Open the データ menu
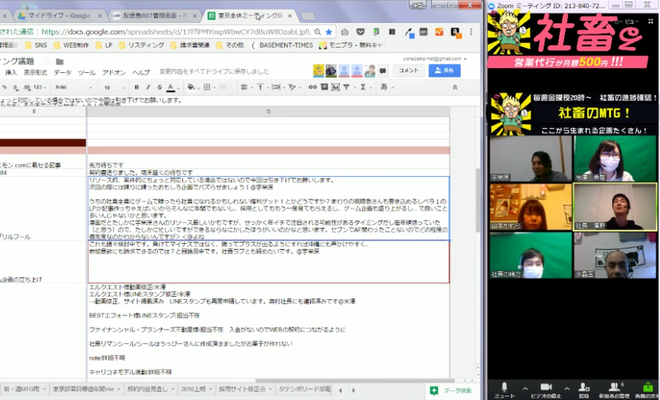The image size is (660, 400). (63, 73)
